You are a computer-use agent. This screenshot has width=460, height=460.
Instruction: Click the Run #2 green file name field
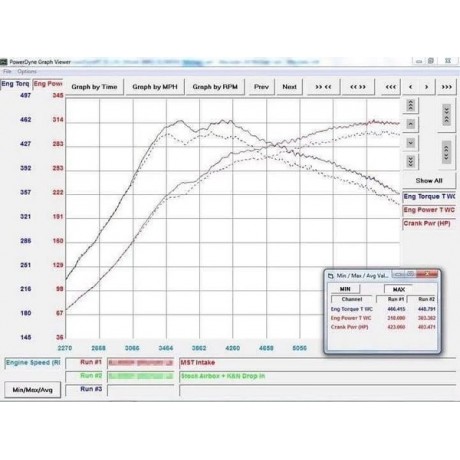(x=141, y=376)
